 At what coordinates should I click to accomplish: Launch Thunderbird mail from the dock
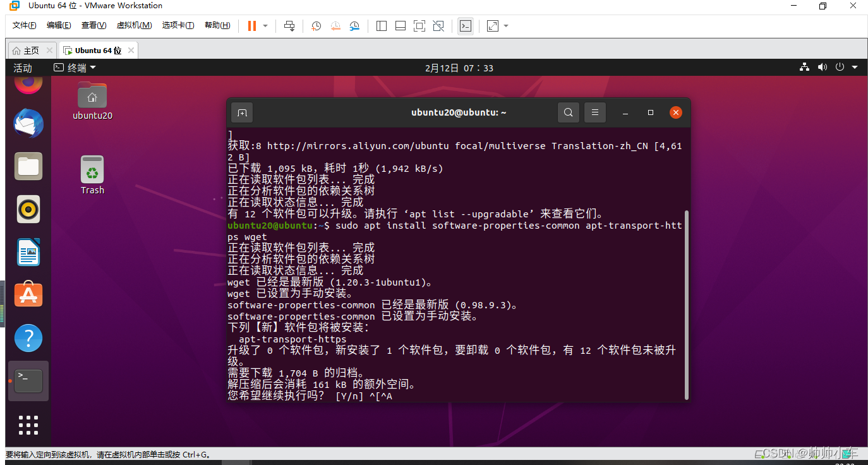click(x=28, y=124)
